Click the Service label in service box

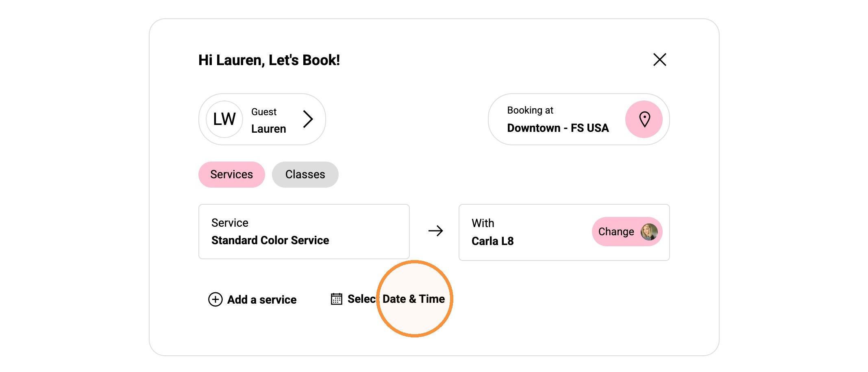point(230,223)
